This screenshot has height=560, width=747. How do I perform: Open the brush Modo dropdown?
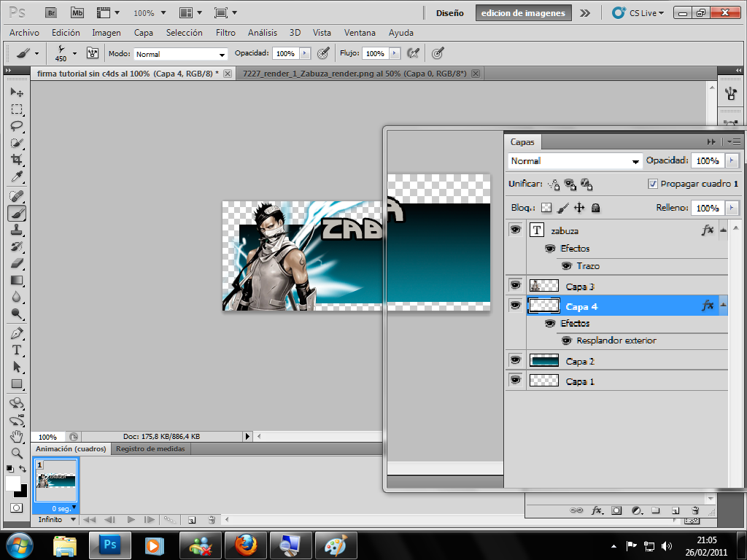tap(181, 54)
